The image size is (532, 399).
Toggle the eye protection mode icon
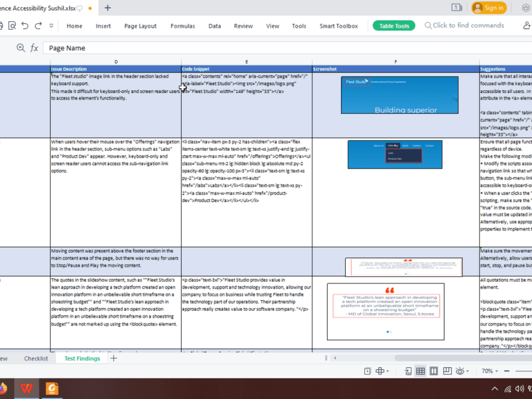pyautogui.click(x=460, y=371)
